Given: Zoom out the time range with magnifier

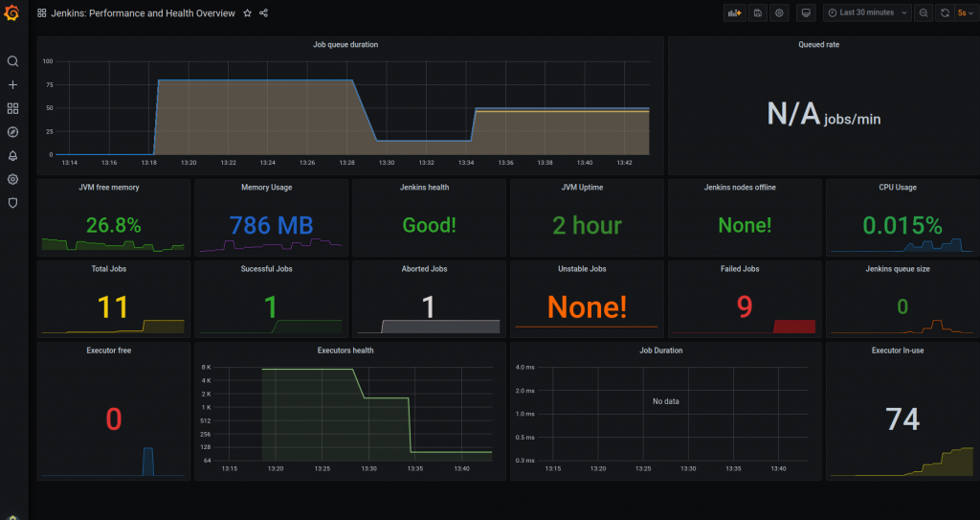Looking at the screenshot, I should (923, 13).
